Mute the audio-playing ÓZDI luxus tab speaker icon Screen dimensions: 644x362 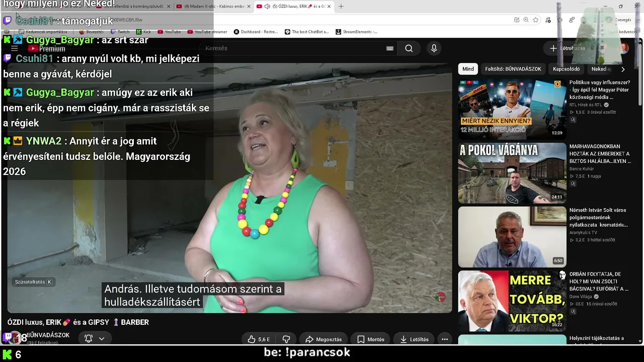pyautogui.click(x=267, y=7)
